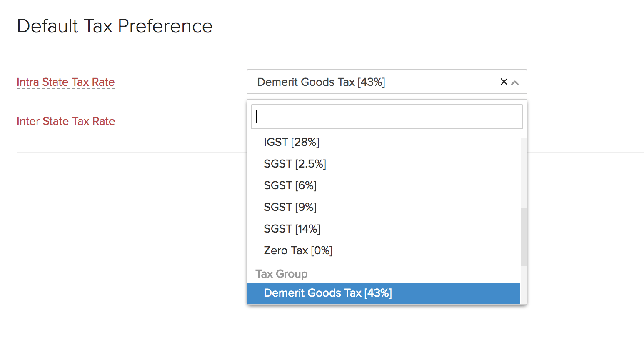Click the Inter State Tax Rate label
Image resolution: width=644 pixels, height=345 pixels.
(66, 121)
